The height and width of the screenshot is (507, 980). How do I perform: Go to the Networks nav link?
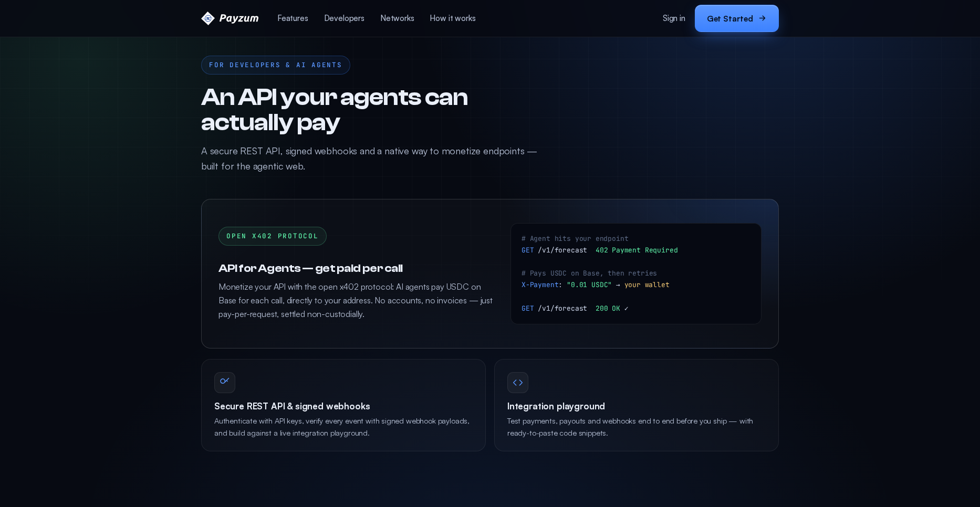coord(397,18)
